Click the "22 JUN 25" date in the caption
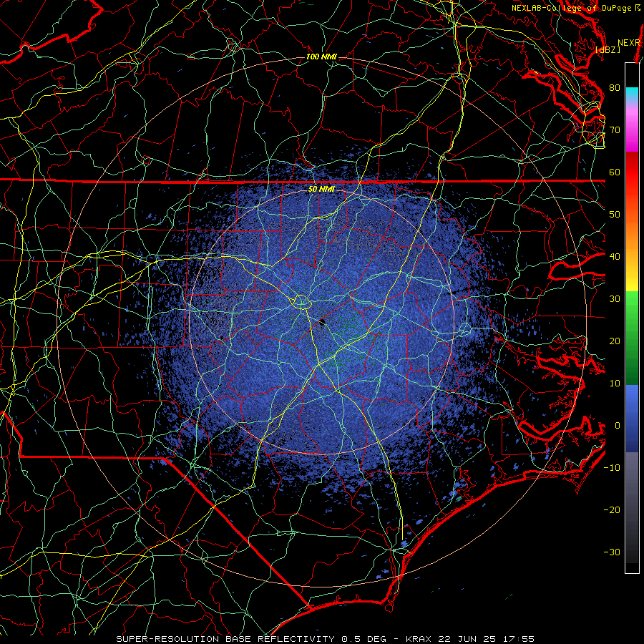Image resolution: width=644 pixels, height=644 pixels. point(466,639)
